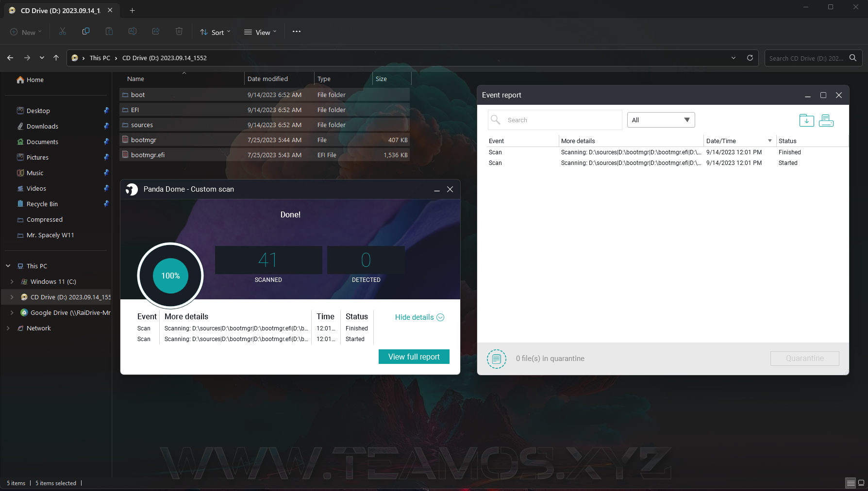Export Event report with the download-folder icon
This screenshot has height=491, width=868.
coord(806,120)
